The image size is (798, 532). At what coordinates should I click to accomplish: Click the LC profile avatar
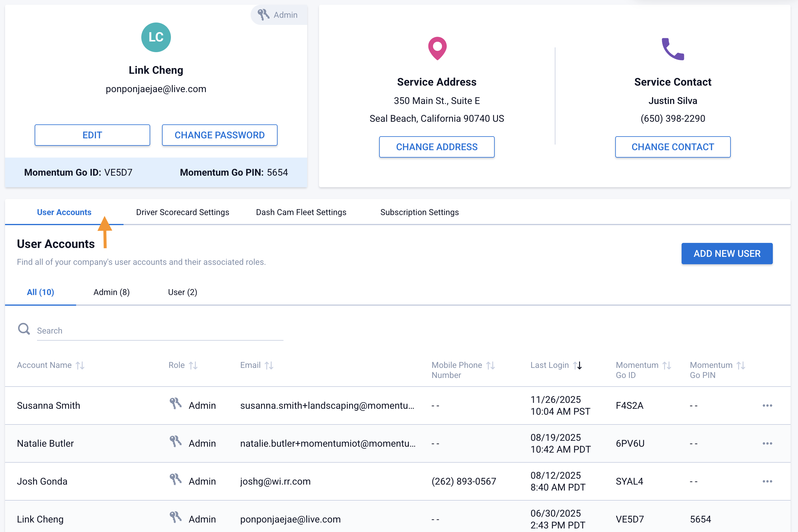click(156, 37)
